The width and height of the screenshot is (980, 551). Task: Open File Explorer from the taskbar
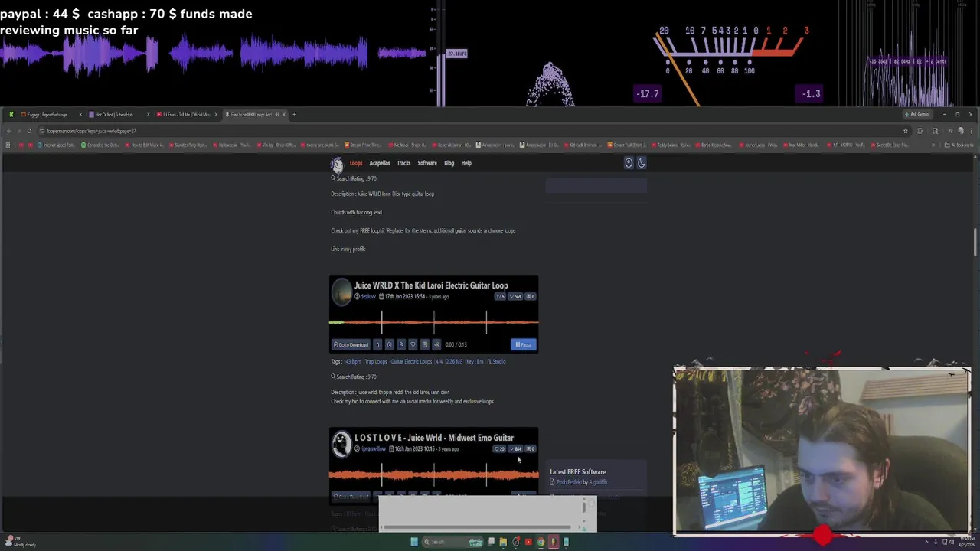[x=503, y=542]
